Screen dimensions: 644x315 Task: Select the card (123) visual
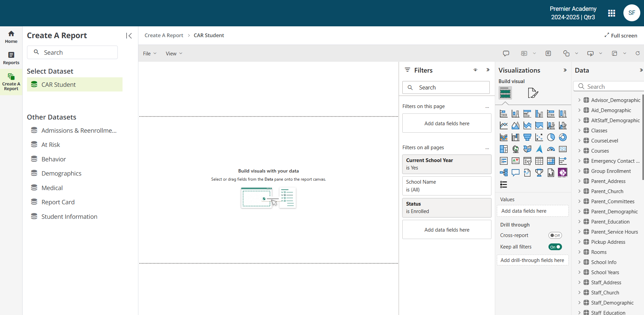(x=563, y=149)
